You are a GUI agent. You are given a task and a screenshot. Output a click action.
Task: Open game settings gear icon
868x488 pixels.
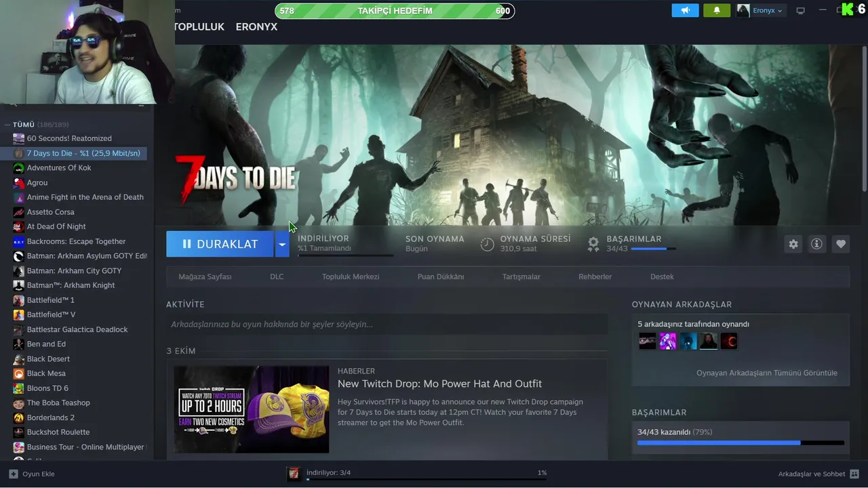pyautogui.click(x=793, y=244)
